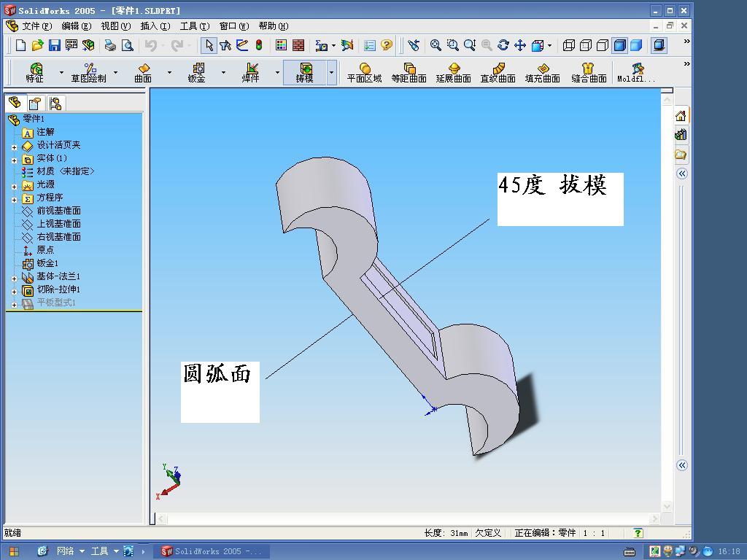The image size is (747, 560).
Task: Click the New document icon
Action: pos(20,45)
